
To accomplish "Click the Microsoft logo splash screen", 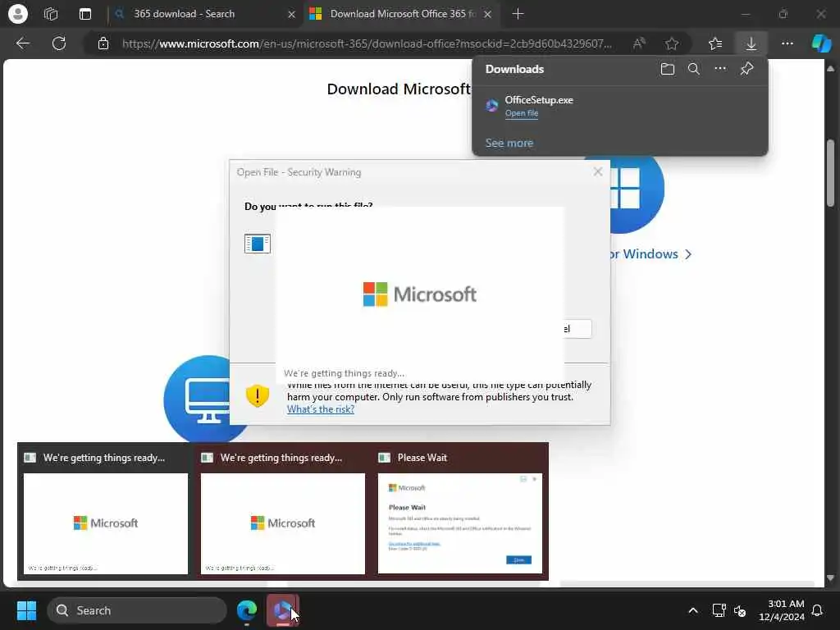I will tap(419, 294).
